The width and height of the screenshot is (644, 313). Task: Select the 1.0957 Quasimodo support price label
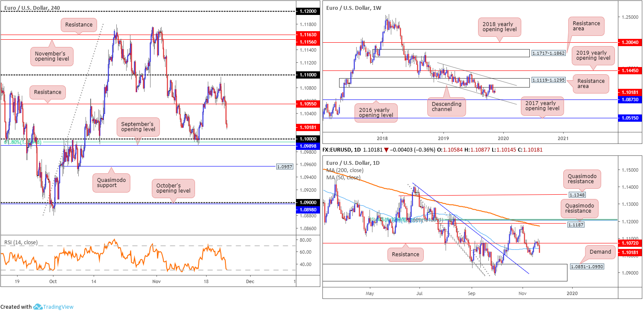(x=285, y=166)
